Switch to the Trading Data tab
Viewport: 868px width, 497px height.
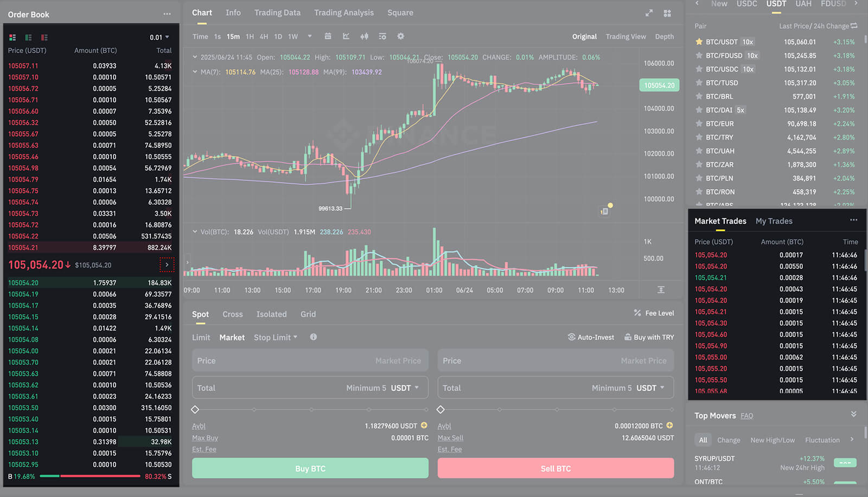[277, 12]
